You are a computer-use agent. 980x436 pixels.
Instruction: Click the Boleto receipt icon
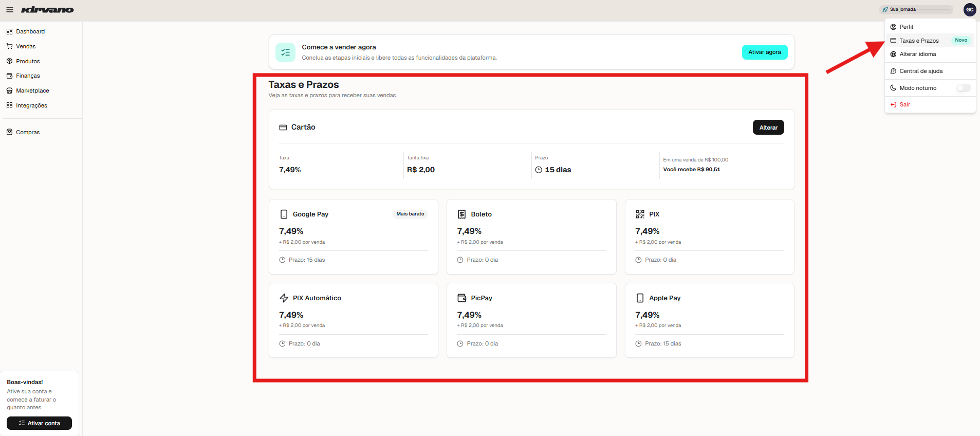(x=462, y=214)
